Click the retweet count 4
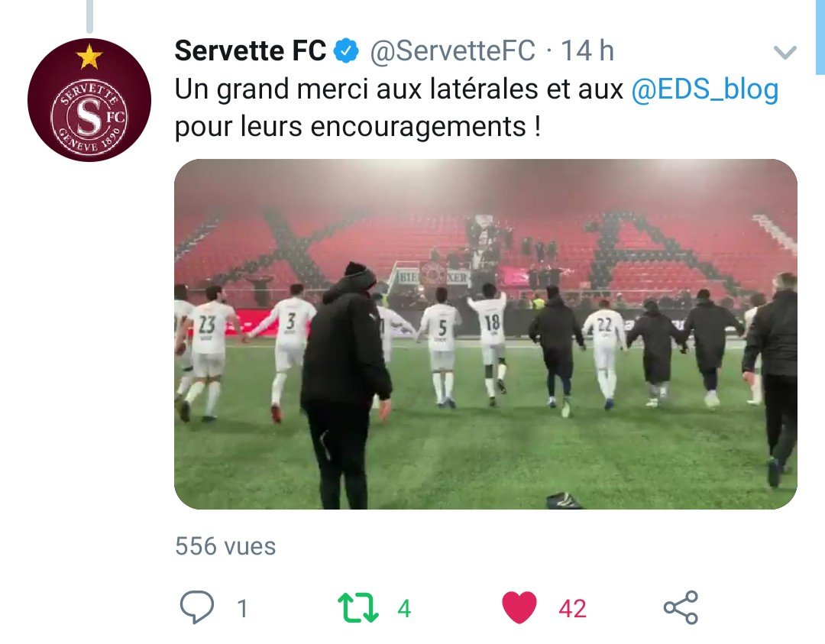The height and width of the screenshot is (644, 825). [x=404, y=609]
